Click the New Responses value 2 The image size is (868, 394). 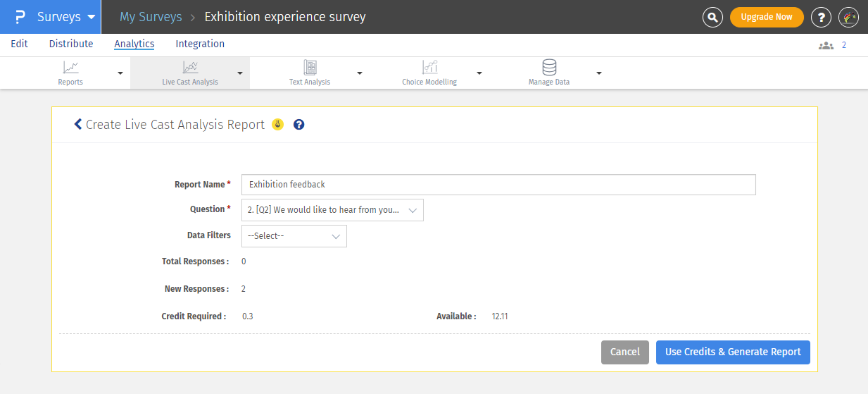pyautogui.click(x=244, y=289)
